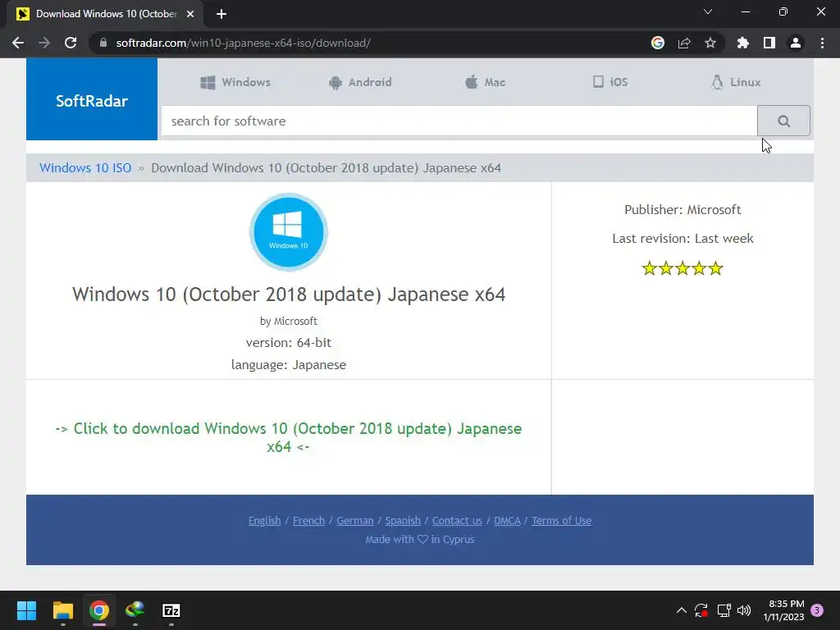Open the DMCA link

pos(507,520)
